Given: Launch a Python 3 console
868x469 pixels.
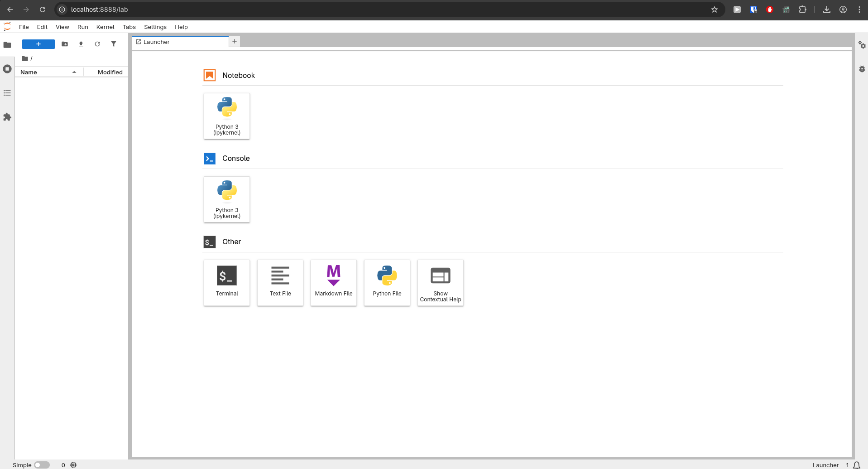Looking at the screenshot, I should point(226,199).
